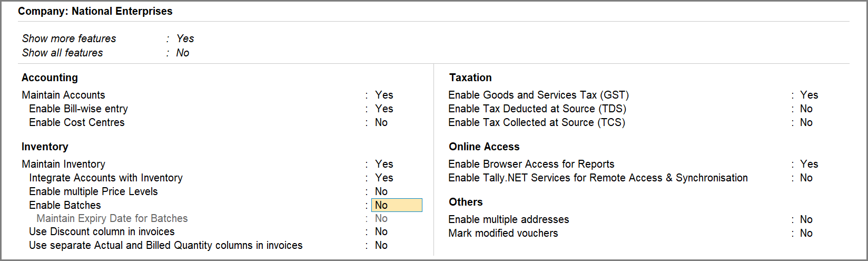Toggle the Show more features Yes value
Viewport: 868px width, 261px height.
pyautogui.click(x=185, y=38)
